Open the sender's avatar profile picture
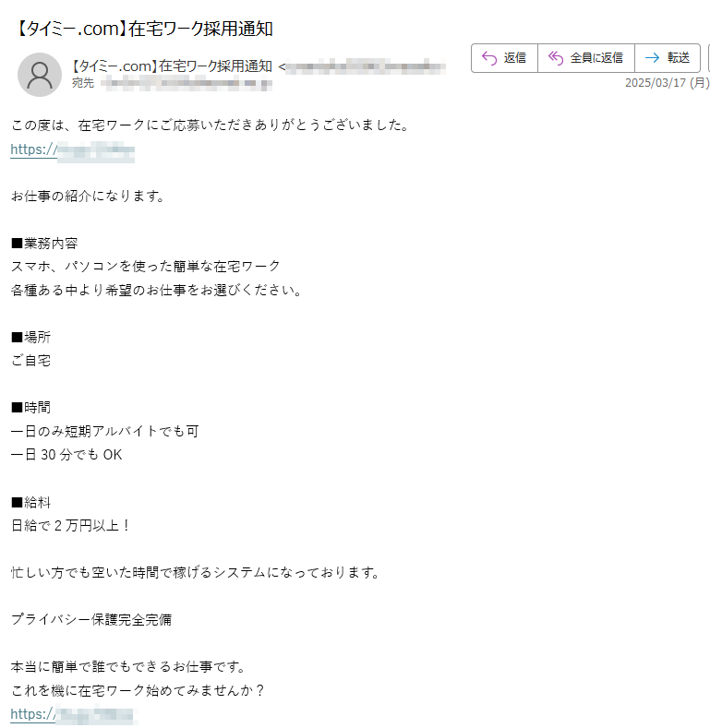 tap(40, 75)
